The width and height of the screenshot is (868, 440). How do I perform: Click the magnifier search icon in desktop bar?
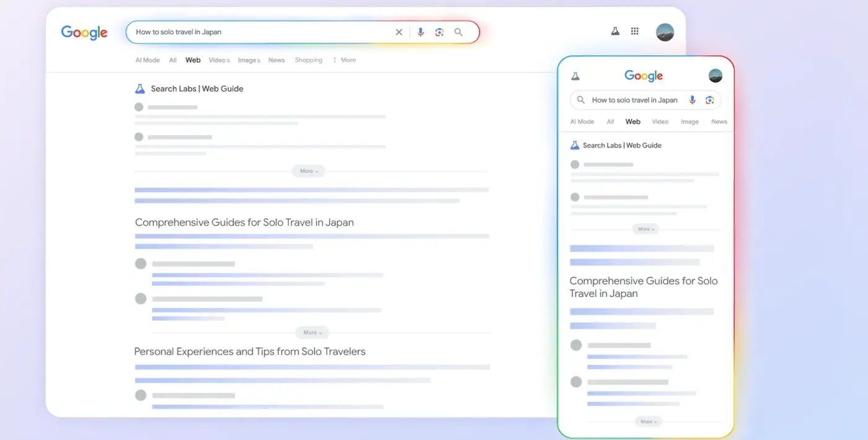pos(458,32)
